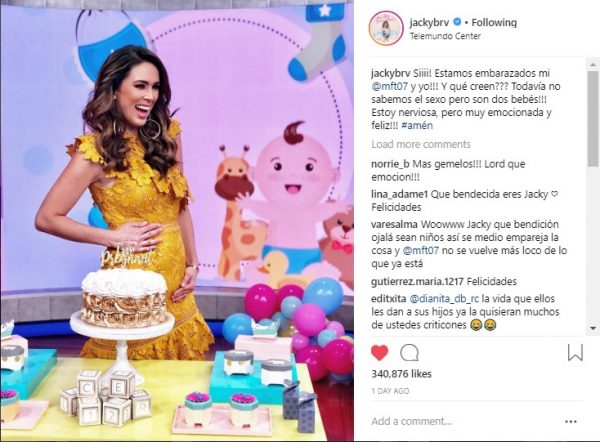
Task: Click the blue verified badge
Action: point(457,22)
